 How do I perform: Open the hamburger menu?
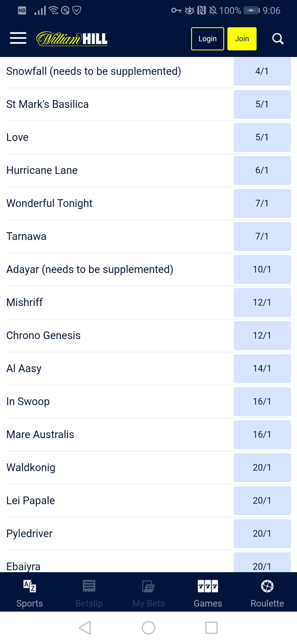18,38
